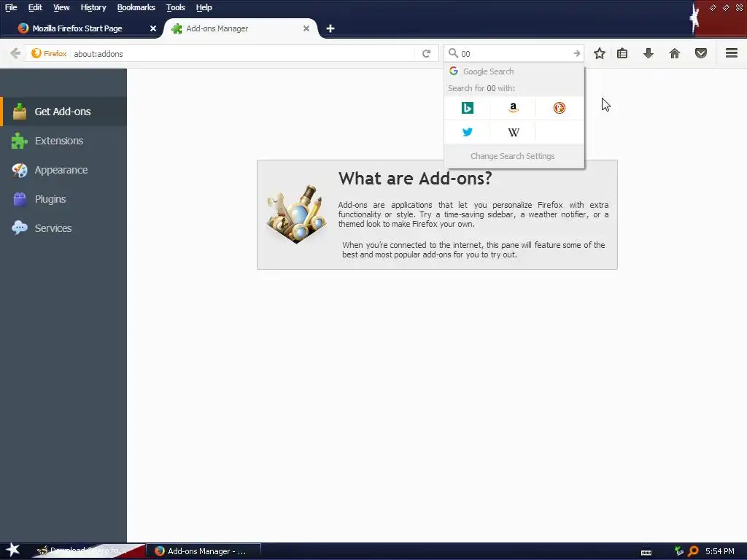Click the Firefox identity icon in address bar
The image size is (747, 560).
[x=36, y=53]
